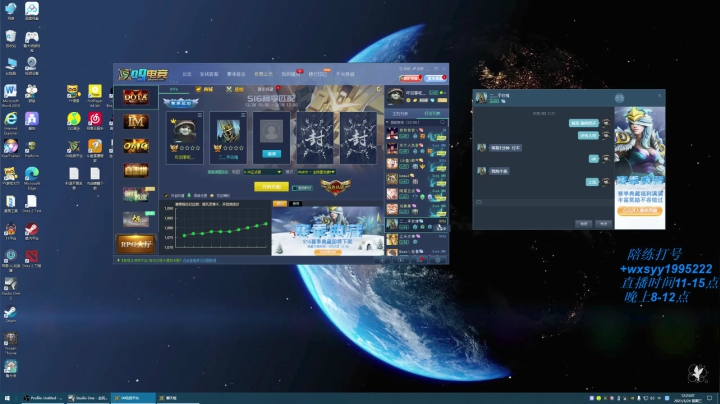Click the blue invite button in empty slot
Screen dimensions: 720x404
click(x=271, y=154)
